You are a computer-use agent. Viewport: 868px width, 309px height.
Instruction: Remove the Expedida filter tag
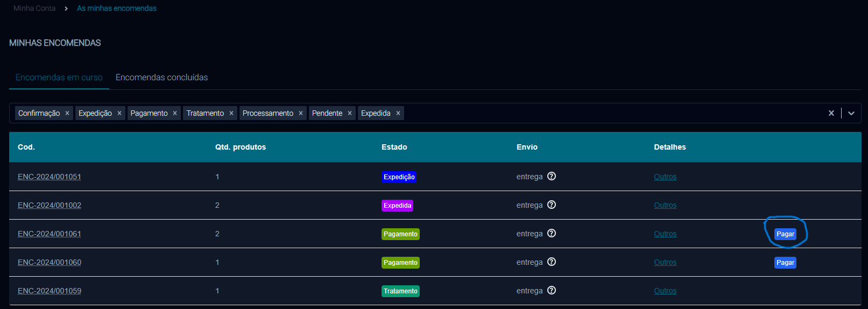(398, 113)
